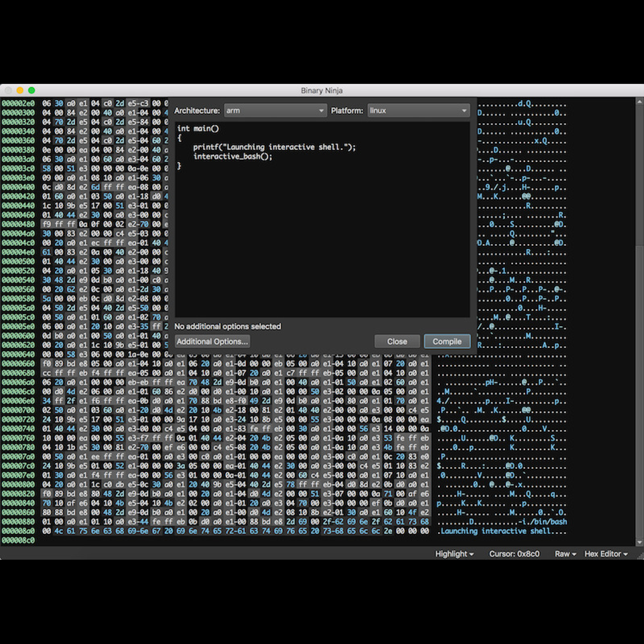The image size is (644, 644).
Task: Click the address 00000660 in hex view
Action: pos(18,363)
